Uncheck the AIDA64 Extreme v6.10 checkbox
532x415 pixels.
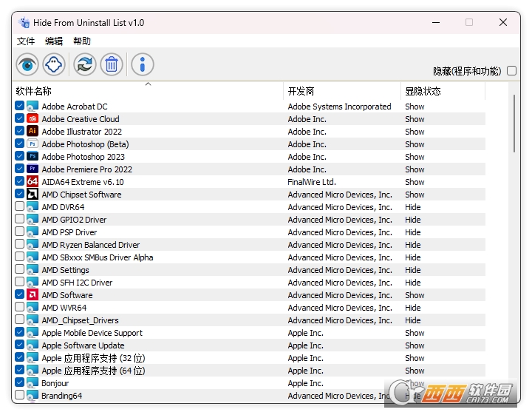point(20,181)
